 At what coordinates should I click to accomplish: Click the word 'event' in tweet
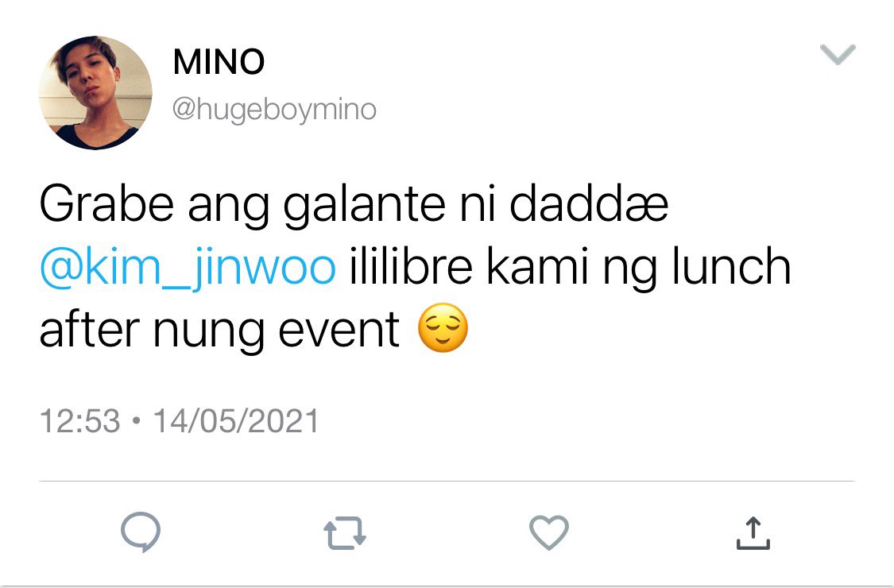click(x=339, y=330)
